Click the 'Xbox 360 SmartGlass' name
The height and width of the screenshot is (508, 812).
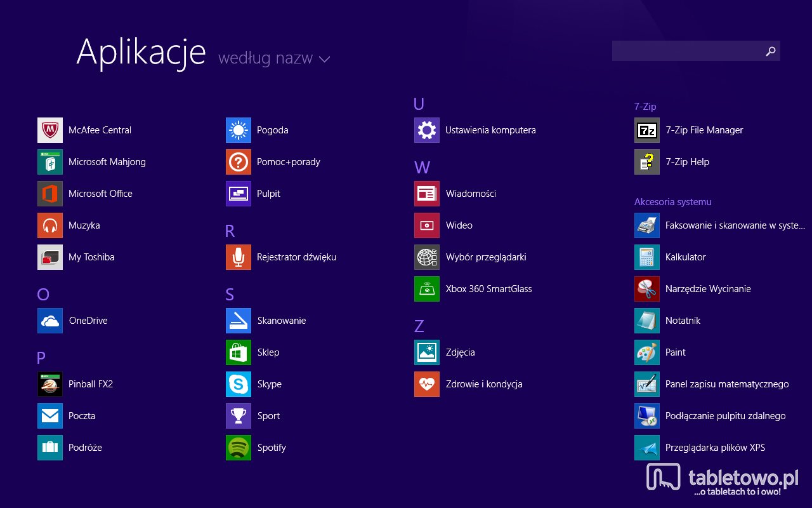tap(488, 289)
